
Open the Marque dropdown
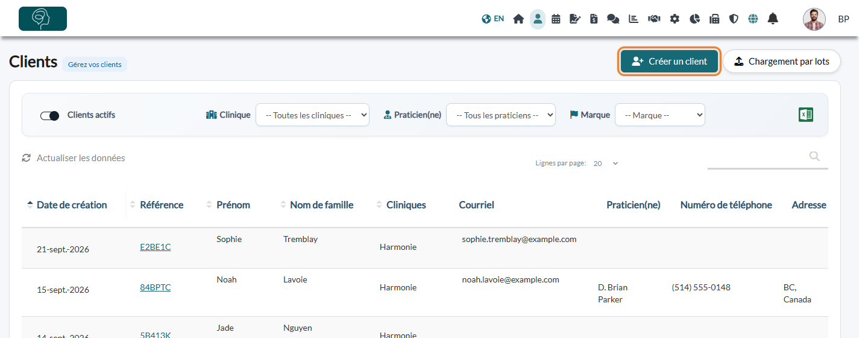659,115
